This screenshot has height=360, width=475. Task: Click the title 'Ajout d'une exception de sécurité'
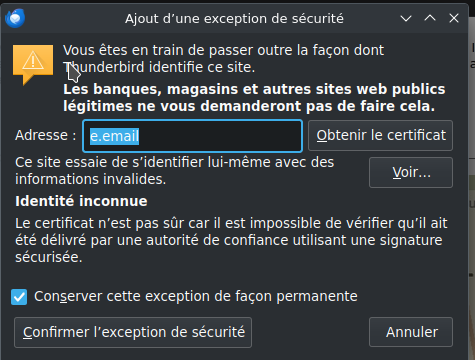click(x=234, y=19)
